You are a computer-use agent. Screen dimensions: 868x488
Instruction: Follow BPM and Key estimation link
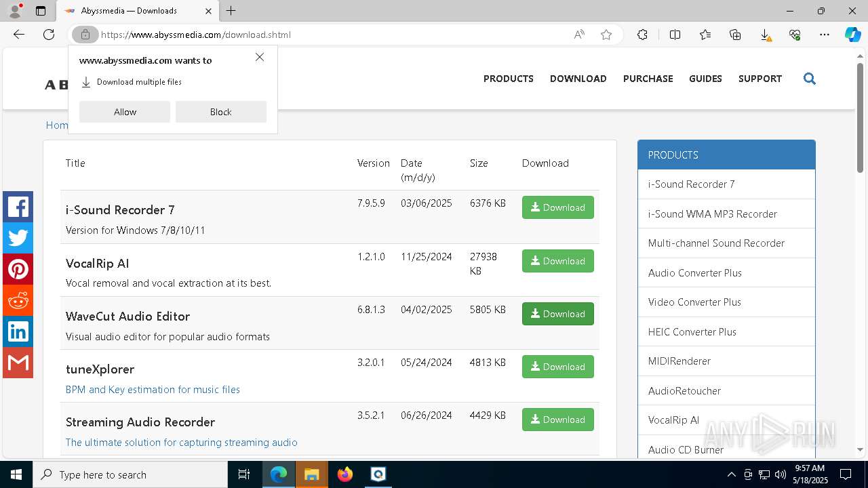tap(153, 390)
